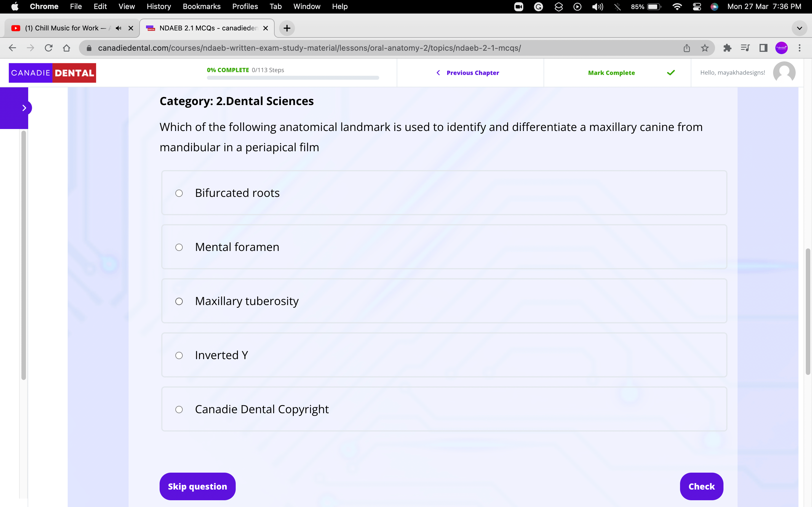812x507 pixels.
Task: Click the Check button
Action: (701, 486)
